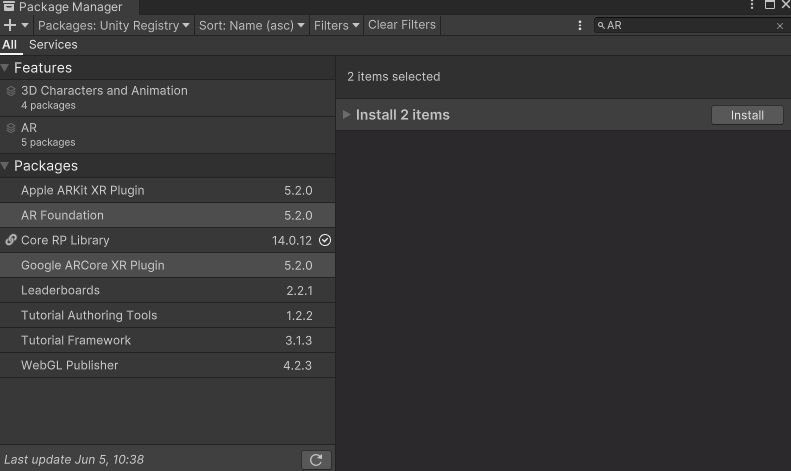Collapse the Features section
The image size is (791, 471).
pyautogui.click(x=5, y=68)
